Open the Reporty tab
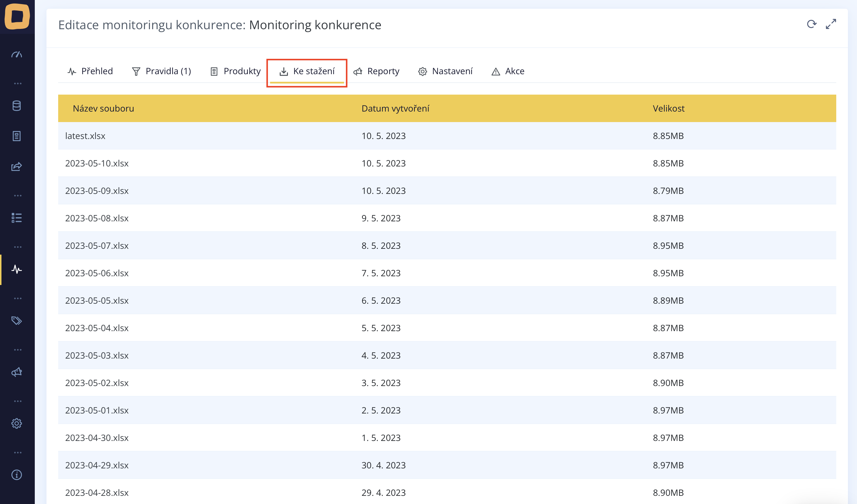Image resolution: width=857 pixels, height=504 pixels. [x=376, y=71]
